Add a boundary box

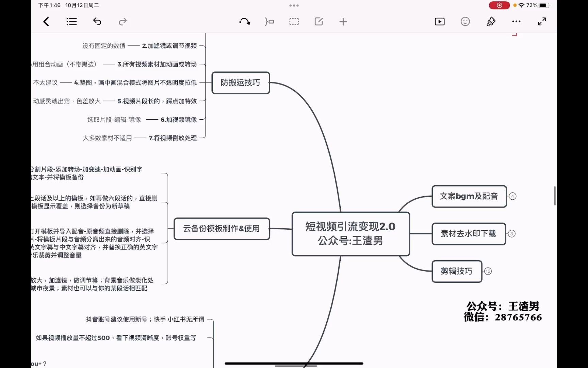click(x=294, y=22)
